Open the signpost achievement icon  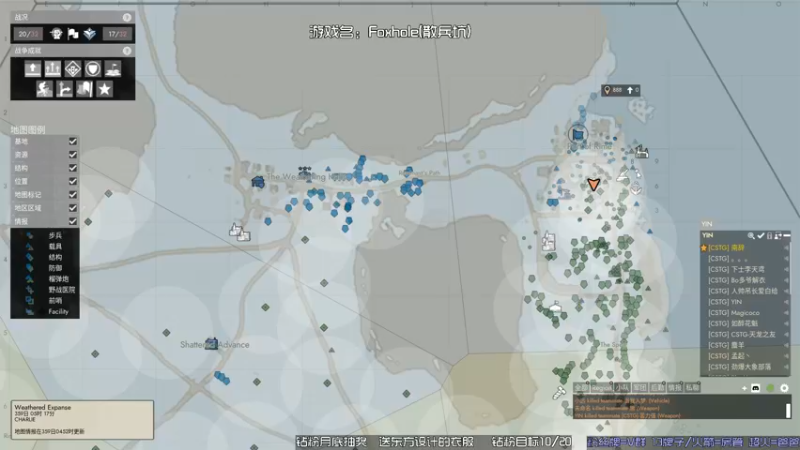coord(64,89)
